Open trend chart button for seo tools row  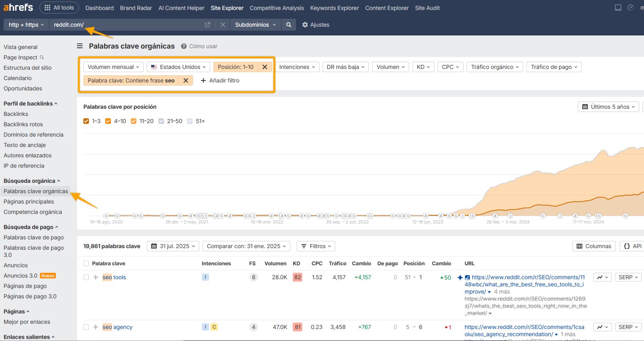603,277
